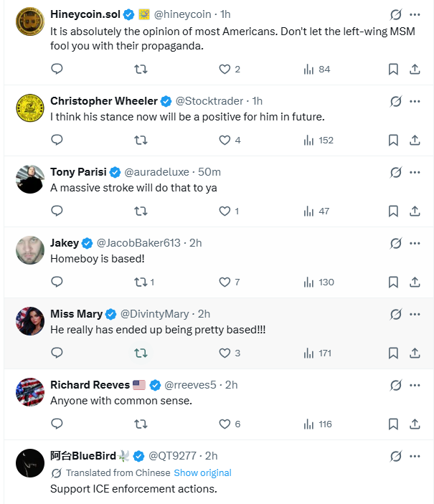Screen dimensions: 434x504
Task: Expand three-dot menu on BlueBird's tweet
Action: click(415, 456)
